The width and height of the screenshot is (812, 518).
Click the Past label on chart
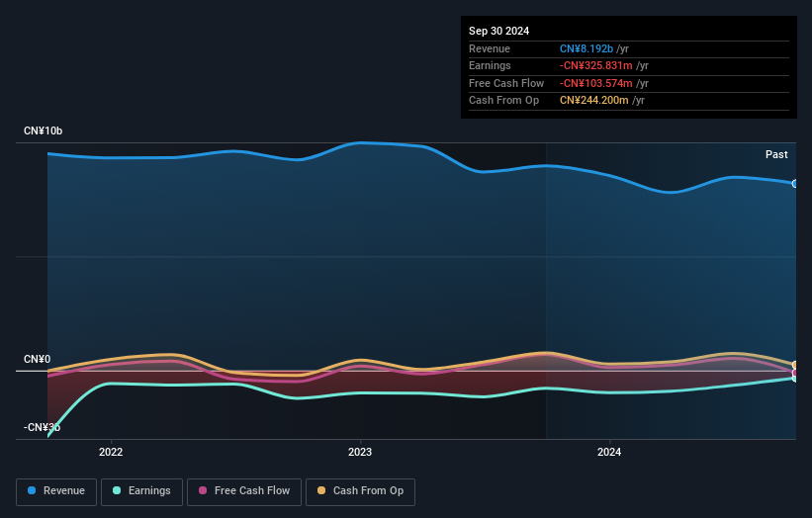776,154
